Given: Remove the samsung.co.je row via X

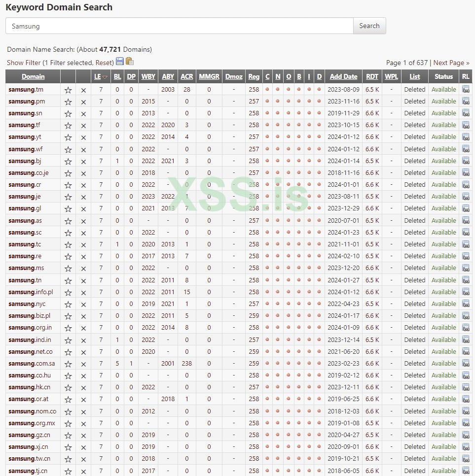Looking at the screenshot, I should (83, 173).
